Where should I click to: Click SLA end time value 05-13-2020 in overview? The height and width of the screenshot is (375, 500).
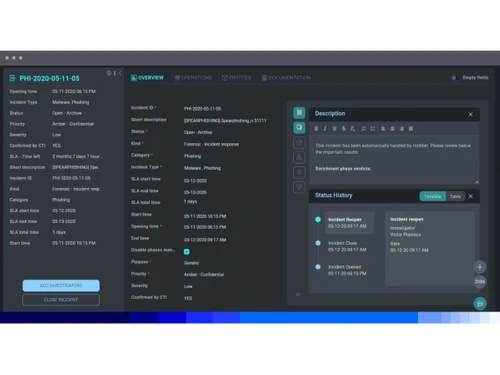[195, 192]
